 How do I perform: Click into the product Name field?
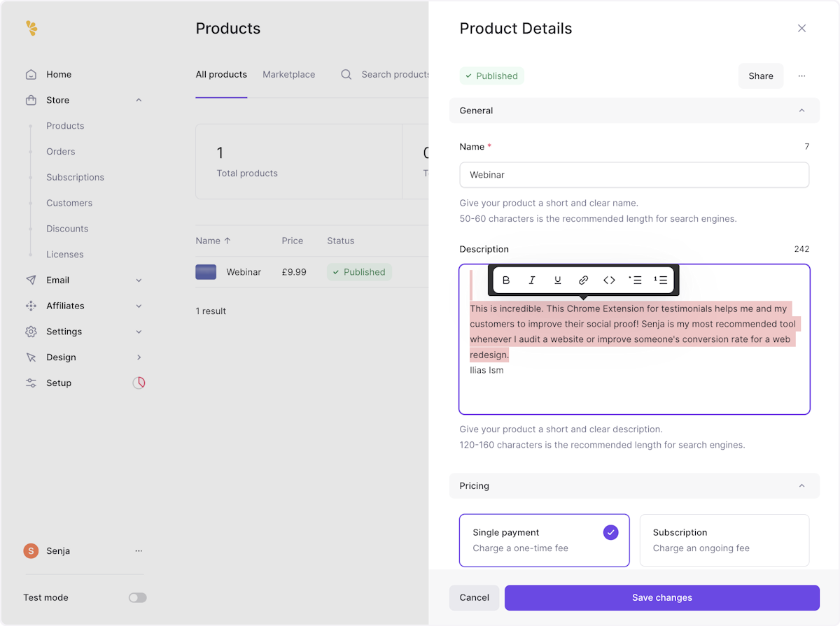tap(633, 175)
